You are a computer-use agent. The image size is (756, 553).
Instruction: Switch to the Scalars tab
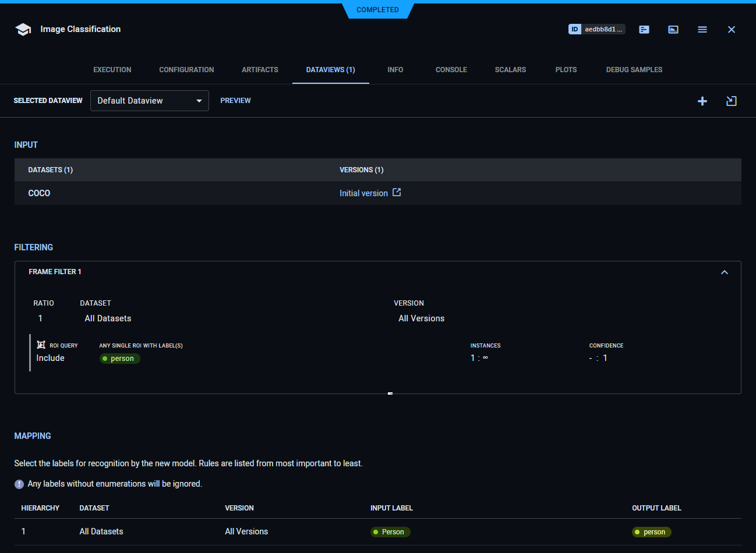click(x=510, y=69)
